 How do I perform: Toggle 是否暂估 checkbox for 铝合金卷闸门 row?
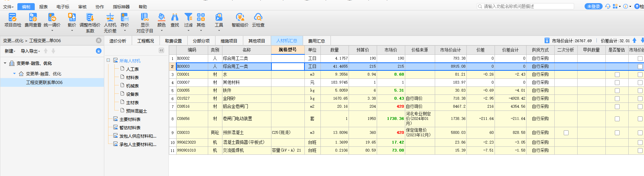pyautogui.click(x=617, y=107)
